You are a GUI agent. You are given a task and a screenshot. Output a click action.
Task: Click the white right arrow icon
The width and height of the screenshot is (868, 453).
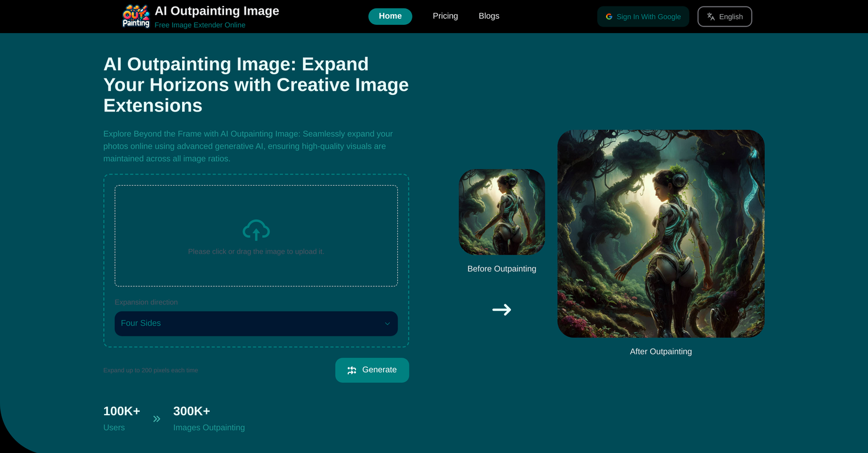pos(501,310)
